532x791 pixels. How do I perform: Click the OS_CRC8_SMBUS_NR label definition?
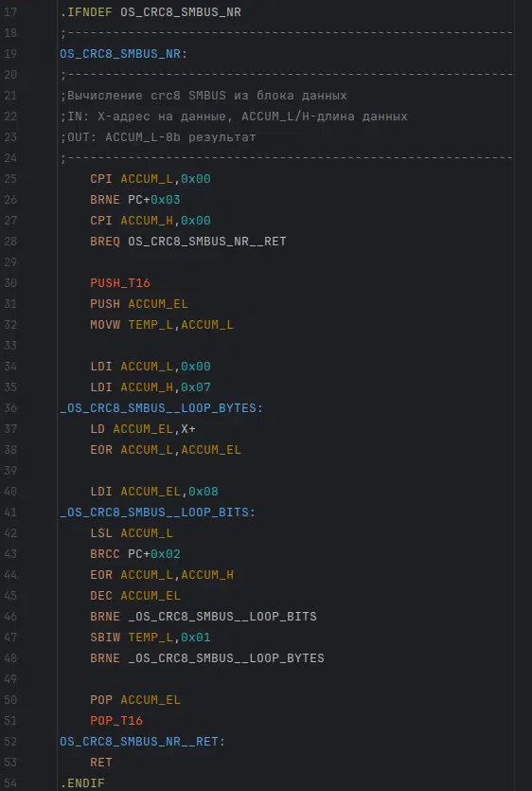(124, 53)
